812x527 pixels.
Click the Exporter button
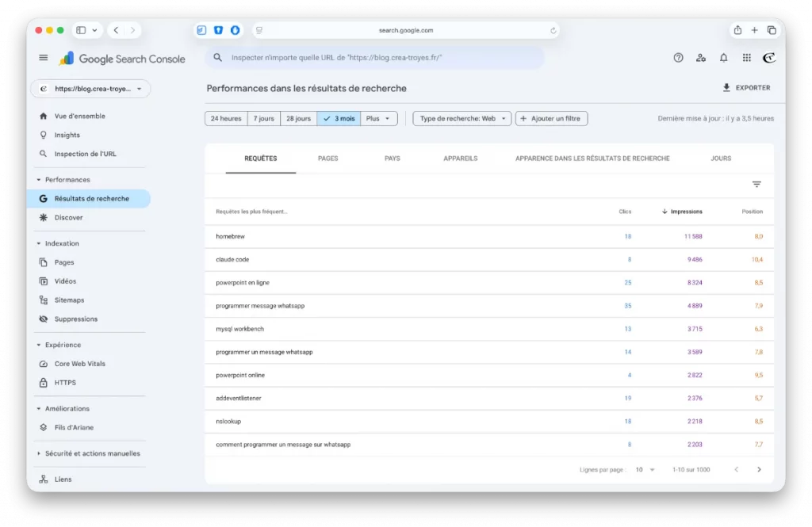click(746, 88)
